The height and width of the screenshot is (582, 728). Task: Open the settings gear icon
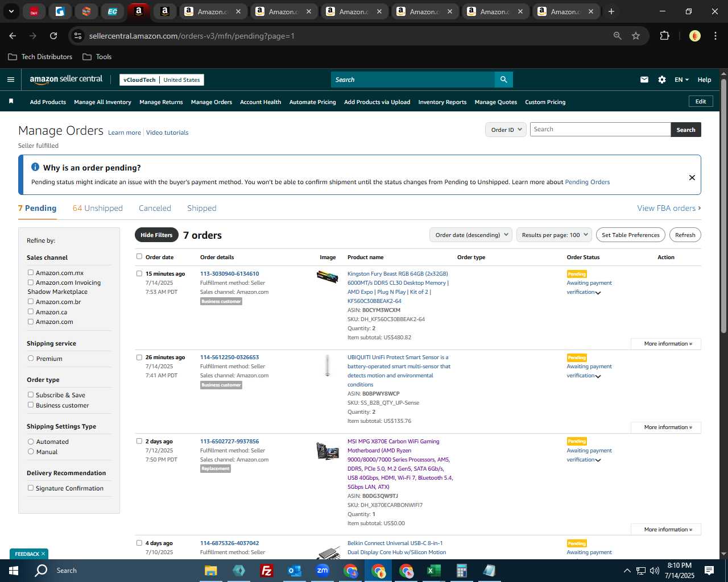coord(662,80)
